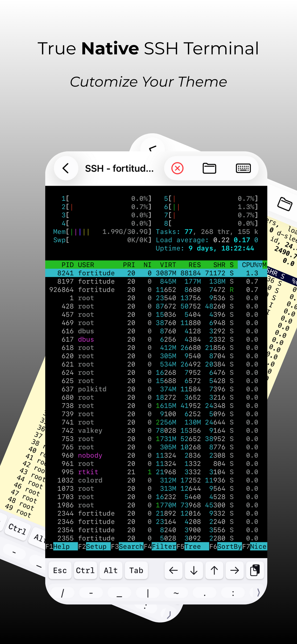The width and height of the screenshot is (297, 644).
Task: Select F1 Help in htop footer
Action: 61,547
